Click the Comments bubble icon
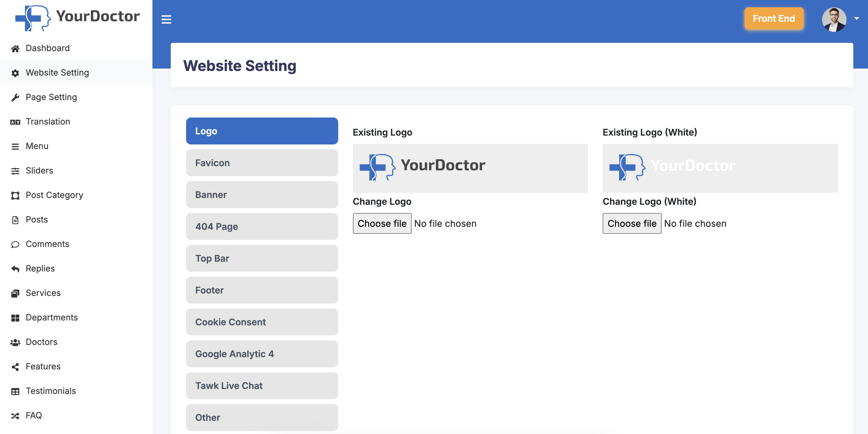This screenshot has width=868, height=434. (x=15, y=244)
